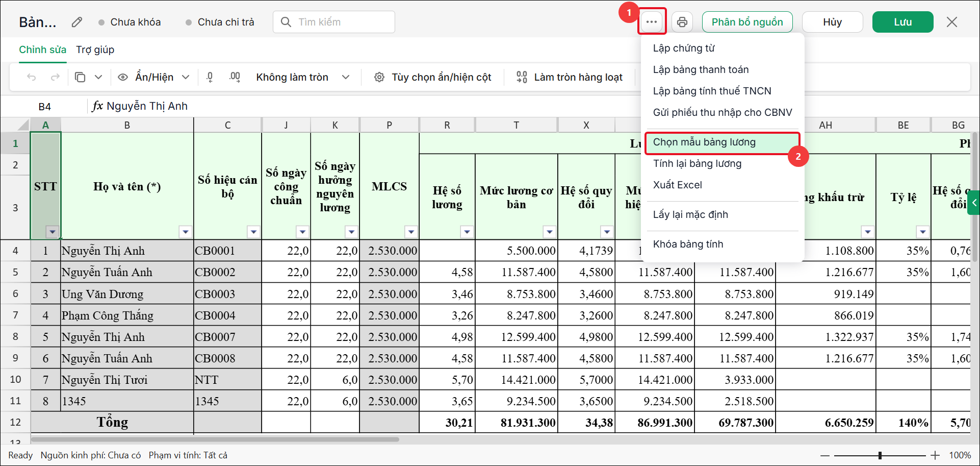Open filter dropdown on Tỷ lệ column
This screenshot has height=466, width=980.
coord(923,232)
